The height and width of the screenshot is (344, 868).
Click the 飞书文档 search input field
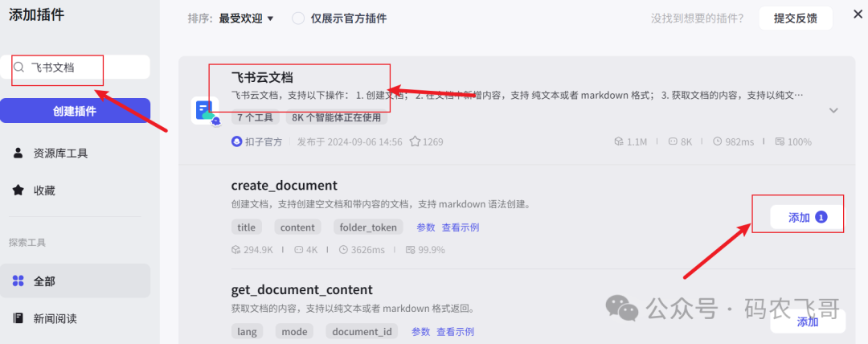(x=76, y=67)
